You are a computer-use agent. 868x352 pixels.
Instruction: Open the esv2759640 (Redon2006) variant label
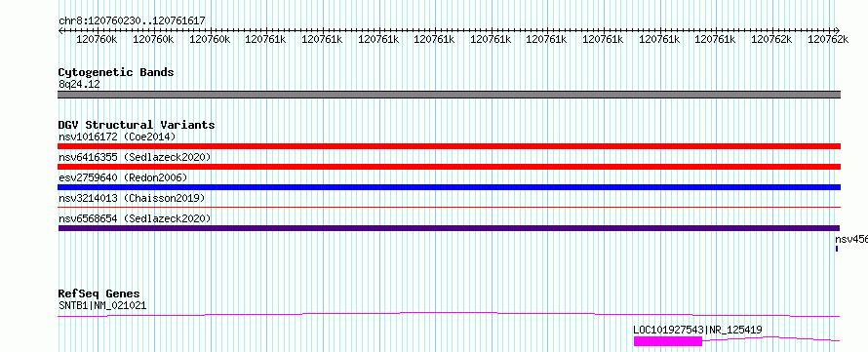click(x=123, y=177)
